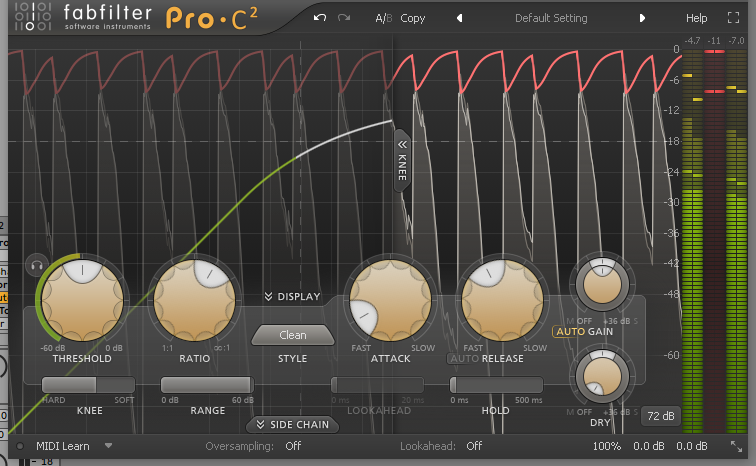Enable Auto release
Screen dimensions: 756x466
464,359
